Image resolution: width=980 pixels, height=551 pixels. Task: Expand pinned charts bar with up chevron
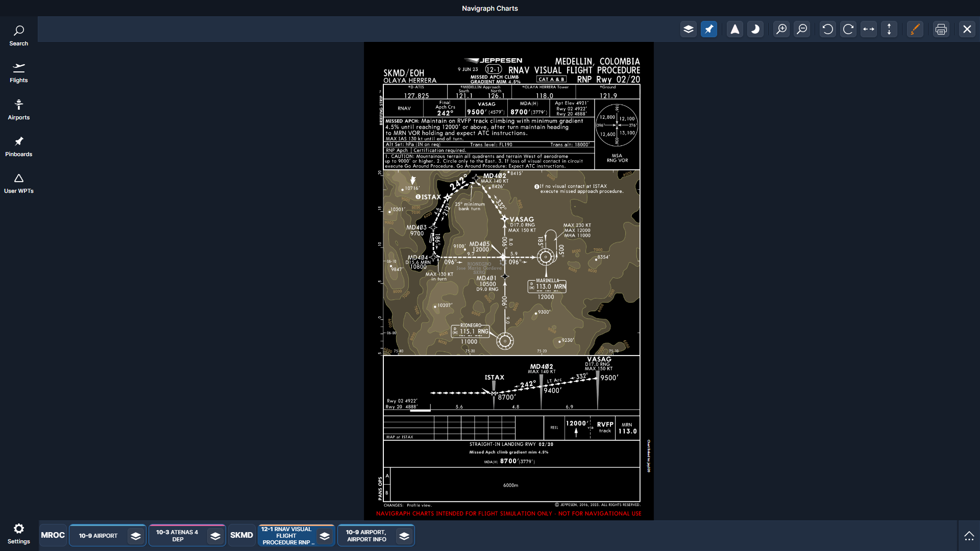(969, 536)
